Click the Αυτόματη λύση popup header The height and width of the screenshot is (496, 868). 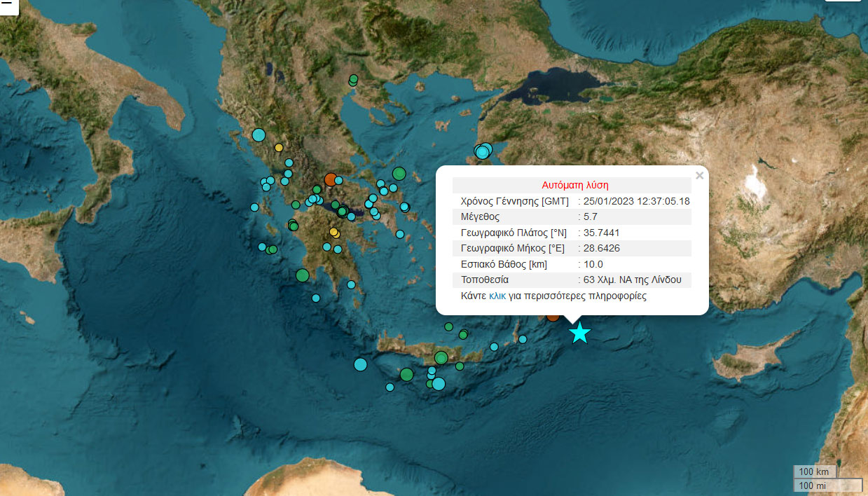574,186
